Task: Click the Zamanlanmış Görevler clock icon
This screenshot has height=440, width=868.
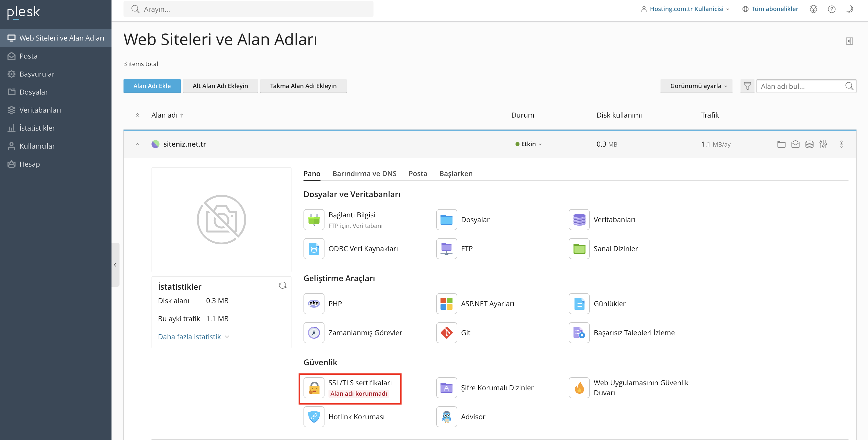Action: click(314, 333)
